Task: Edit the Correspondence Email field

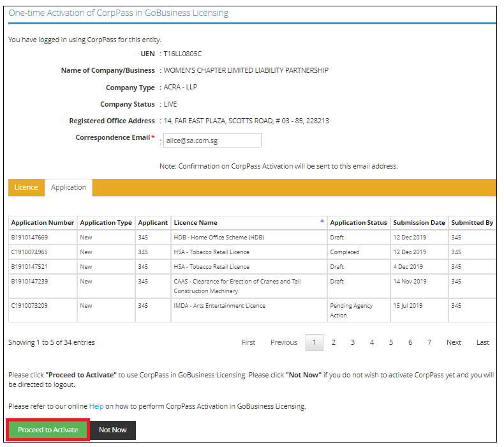Action: pyautogui.click(x=212, y=140)
